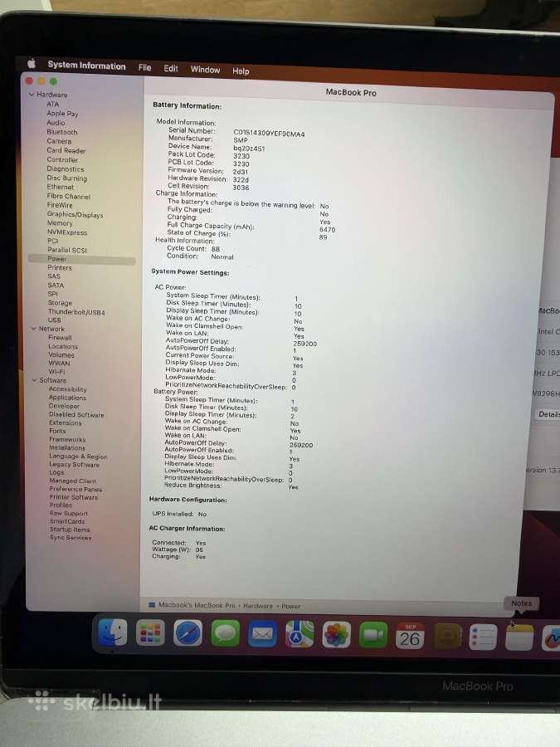Viewport: 560px width, 747px height.
Task: Select ATA in the sidebar
Action: click(53, 104)
